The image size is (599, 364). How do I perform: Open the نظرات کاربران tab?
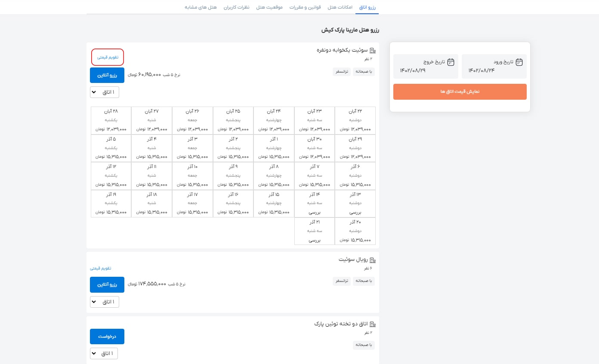(x=237, y=7)
